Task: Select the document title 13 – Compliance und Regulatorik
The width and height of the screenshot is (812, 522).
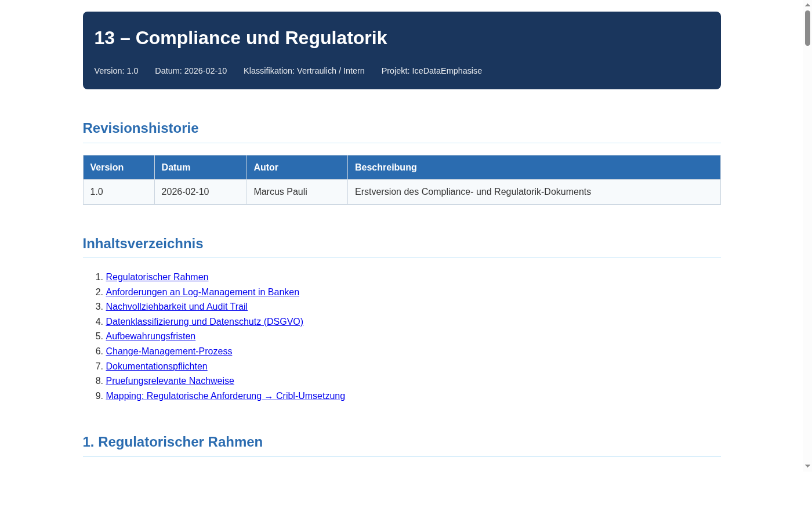Action: pos(241,38)
